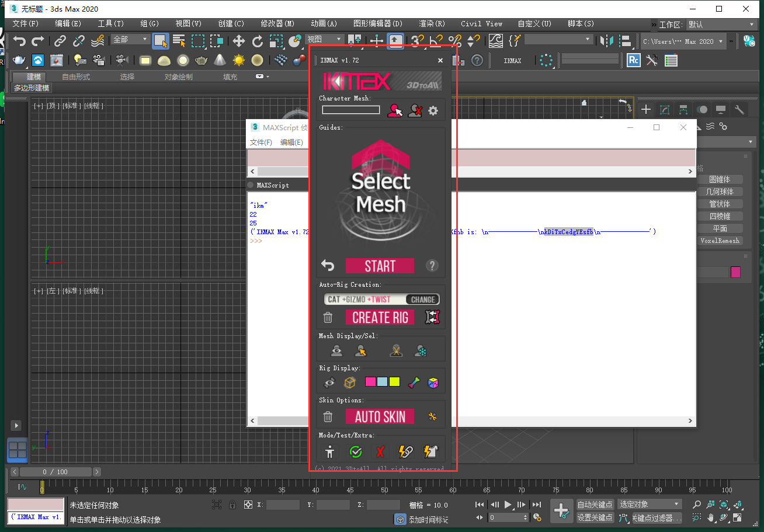Select the Link (chain) tool

(60, 41)
